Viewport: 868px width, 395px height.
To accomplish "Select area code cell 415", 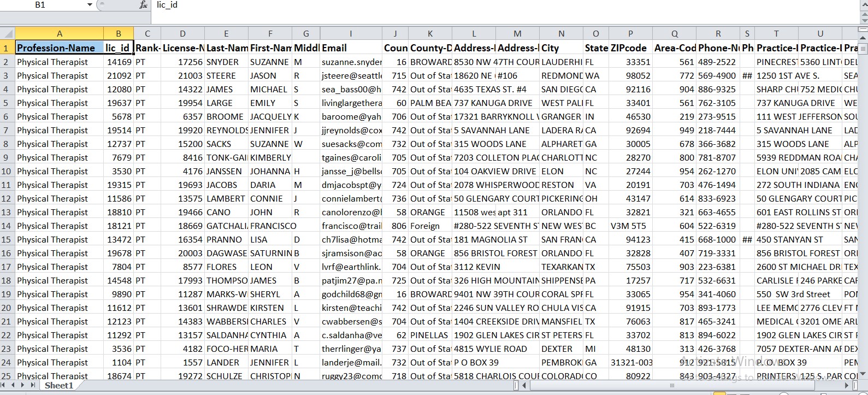I will point(674,239).
